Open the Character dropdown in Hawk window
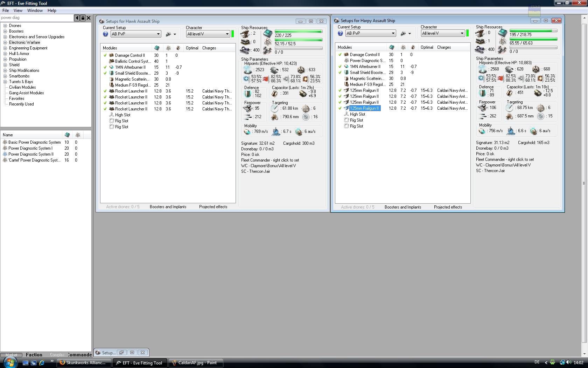 tap(208, 34)
